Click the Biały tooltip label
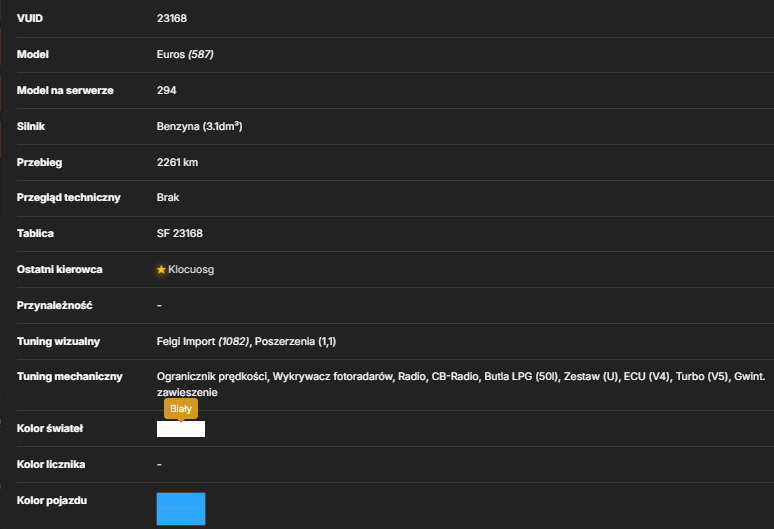 click(181, 409)
